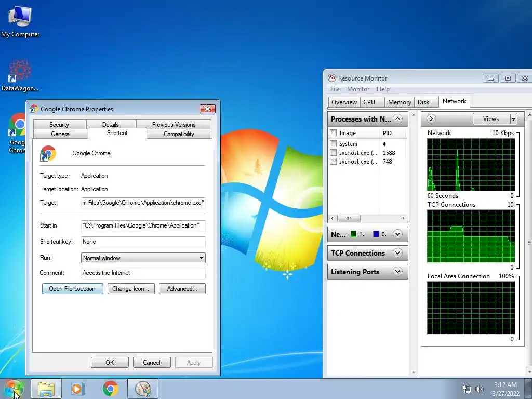The width and height of the screenshot is (532, 399).
Task: Click the left pane scroll up arrow
Action: point(413,115)
